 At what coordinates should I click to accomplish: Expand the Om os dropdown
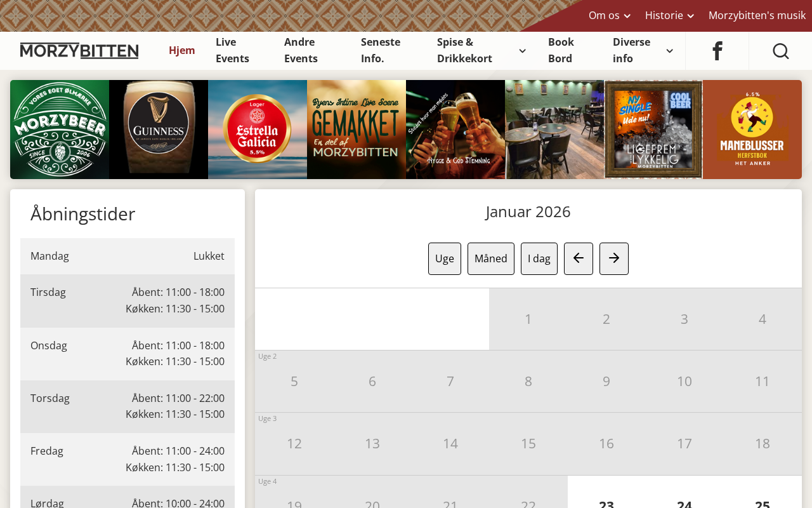(610, 15)
